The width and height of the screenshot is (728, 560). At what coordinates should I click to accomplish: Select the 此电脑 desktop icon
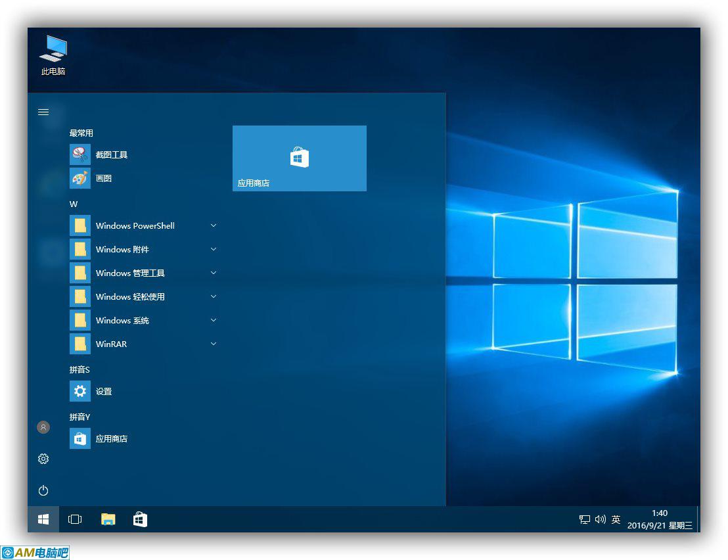pyautogui.click(x=53, y=55)
